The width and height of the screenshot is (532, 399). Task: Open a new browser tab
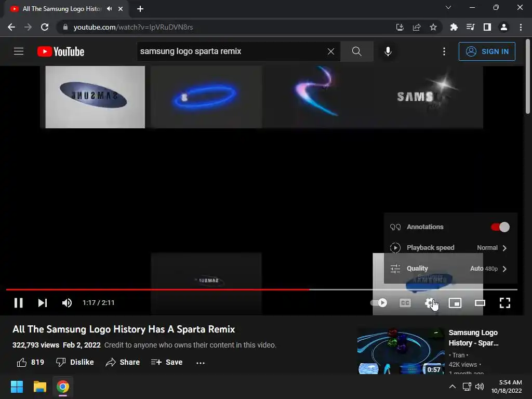(140, 9)
